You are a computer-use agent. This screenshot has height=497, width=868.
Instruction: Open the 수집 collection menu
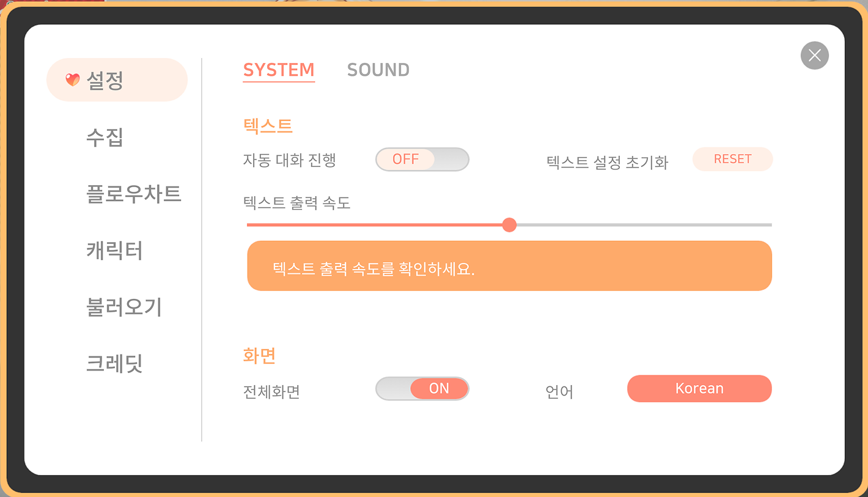click(105, 137)
